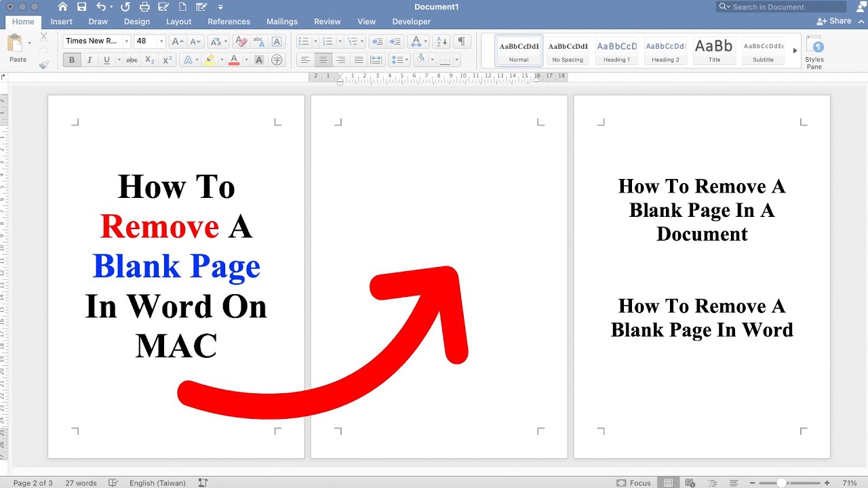The height and width of the screenshot is (488, 868).
Task: Open the Developer tab
Action: click(412, 22)
